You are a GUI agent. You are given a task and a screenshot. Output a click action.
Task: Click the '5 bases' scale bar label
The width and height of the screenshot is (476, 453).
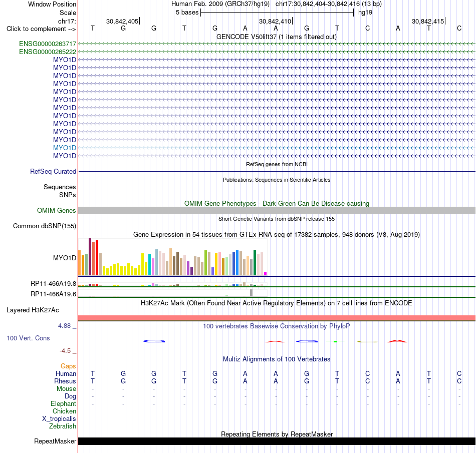[187, 13]
